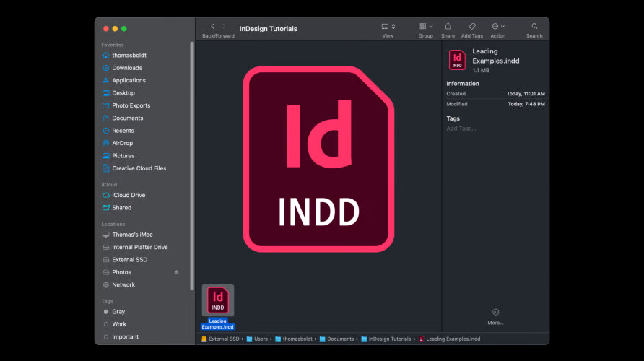Click the Created date 'Today, 11:01 AM'

click(x=526, y=94)
